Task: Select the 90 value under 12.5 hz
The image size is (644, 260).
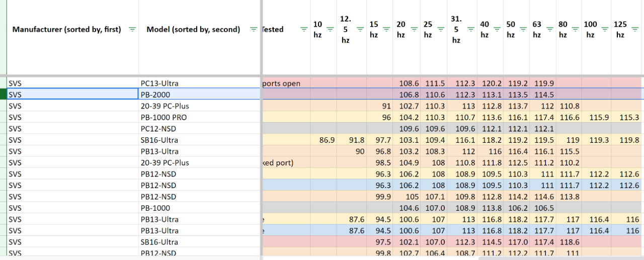Action: 352,151
